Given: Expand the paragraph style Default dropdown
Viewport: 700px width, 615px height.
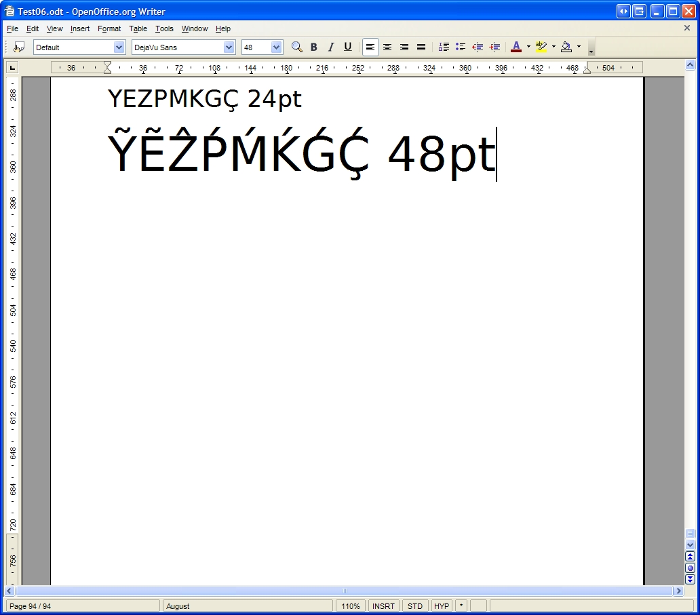Looking at the screenshot, I should click(119, 47).
